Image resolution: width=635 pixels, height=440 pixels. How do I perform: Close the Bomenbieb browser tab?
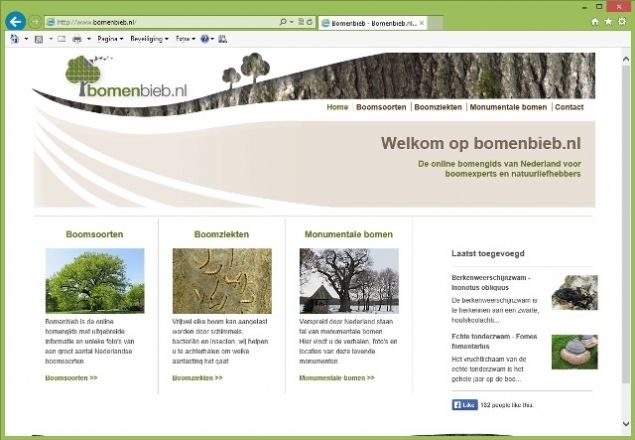pos(421,21)
